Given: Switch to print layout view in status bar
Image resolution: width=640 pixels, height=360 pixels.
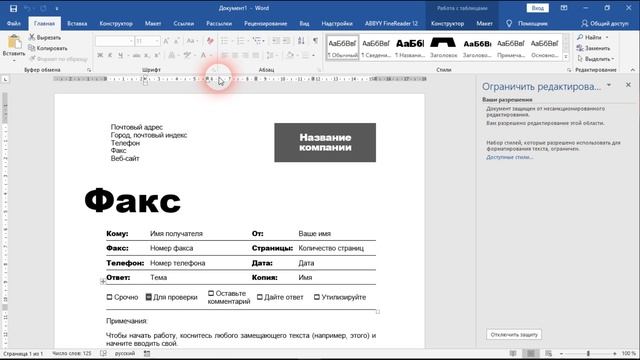Looking at the screenshot, I should (x=531, y=353).
